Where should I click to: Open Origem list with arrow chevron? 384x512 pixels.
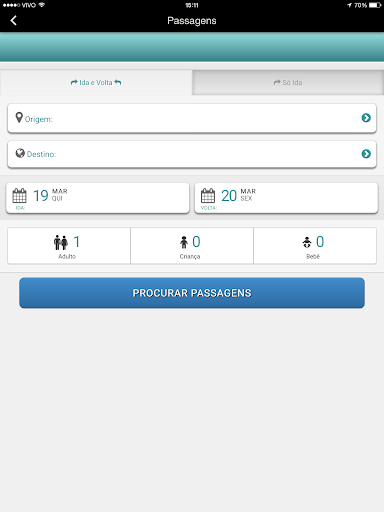point(366,118)
